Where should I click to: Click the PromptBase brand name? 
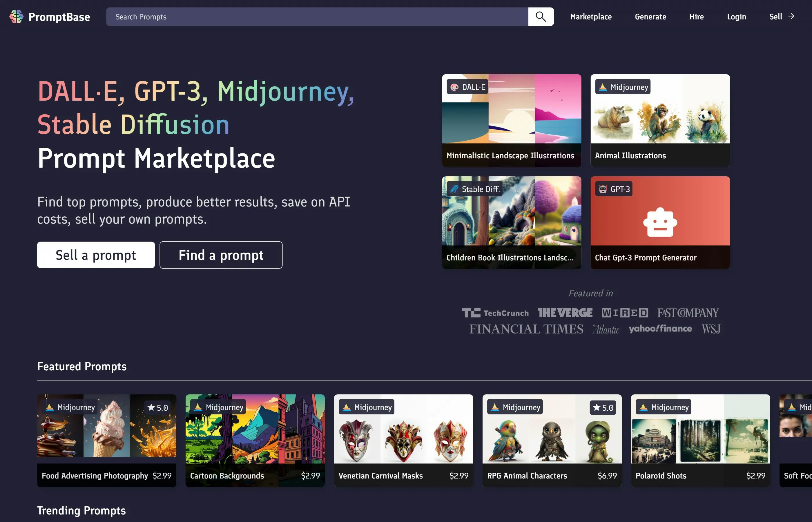59,17
